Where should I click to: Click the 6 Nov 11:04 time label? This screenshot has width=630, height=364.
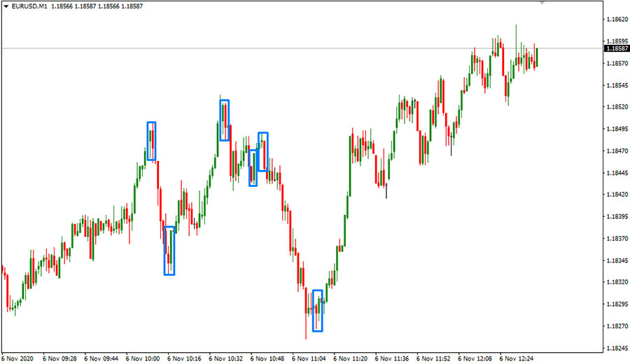tap(309, 357)
